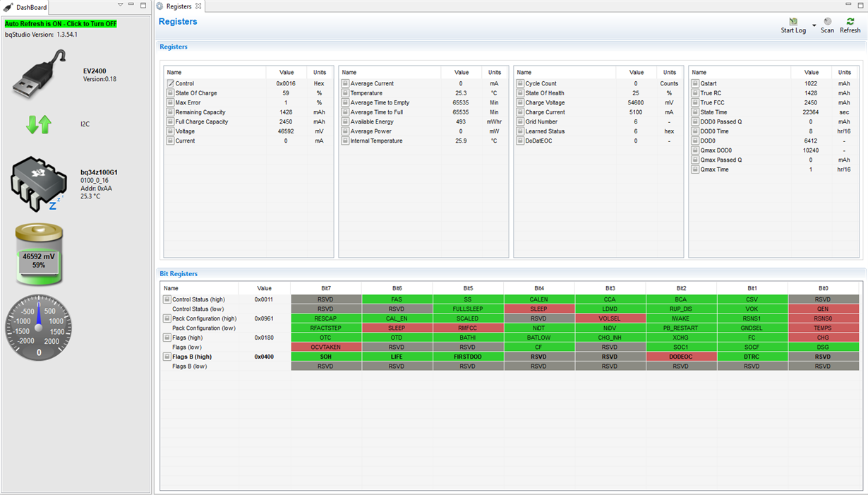Click the red SLEEP bit in Control Status (low)
868x495 pixels.
(539, 309)
